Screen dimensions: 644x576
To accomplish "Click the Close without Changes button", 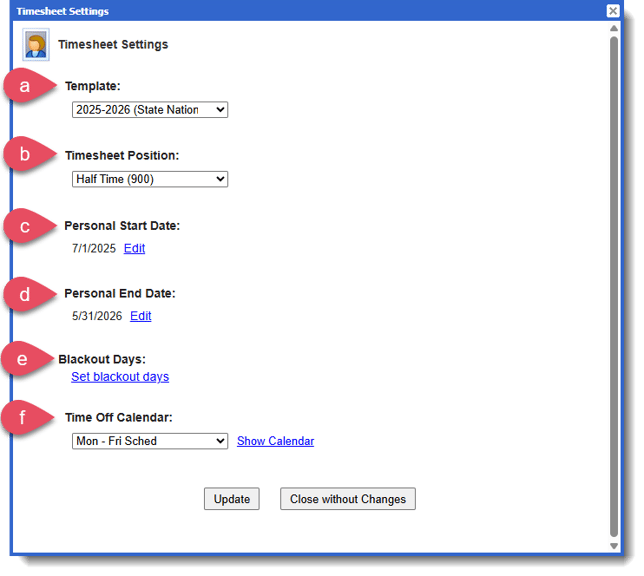I will point(347,499).
